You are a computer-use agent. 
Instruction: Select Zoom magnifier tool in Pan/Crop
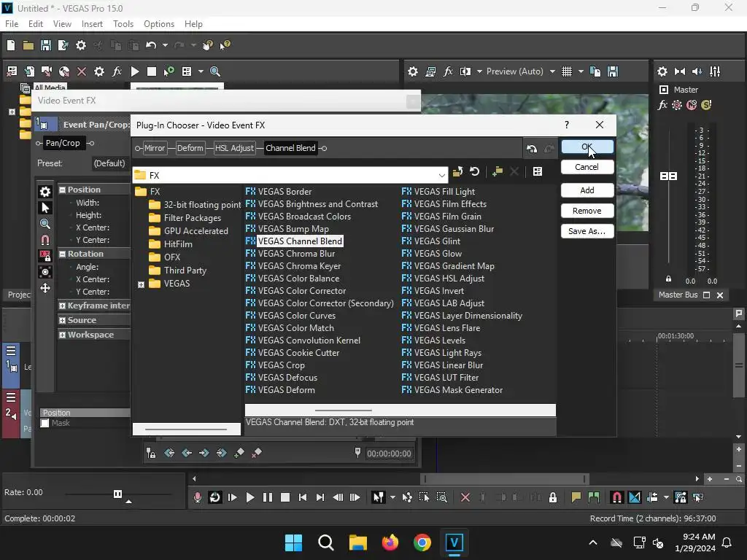pos(45,224)
